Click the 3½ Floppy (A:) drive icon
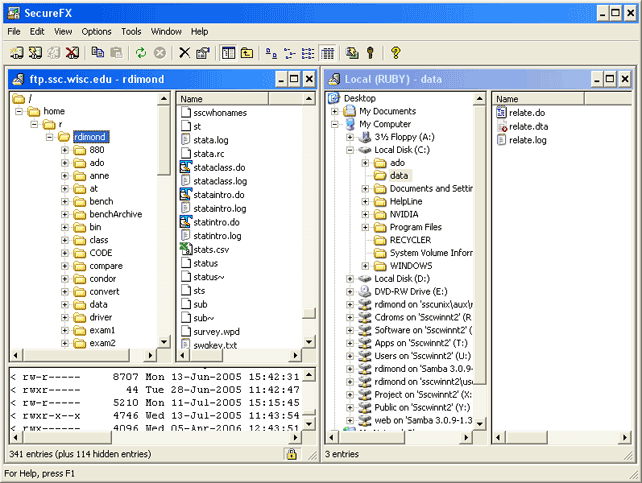Image resolution: width=642 pixels, height=483 pixels. click(364, 137)
